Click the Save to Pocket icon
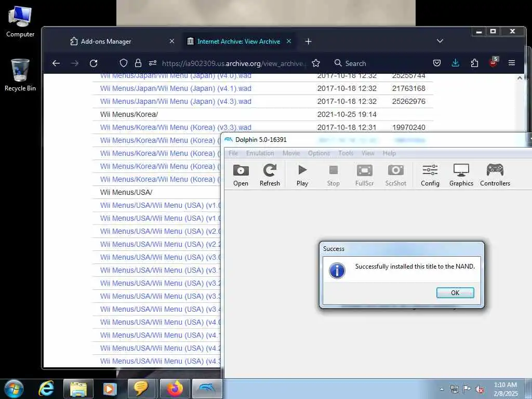 click(x=436, y=63)
